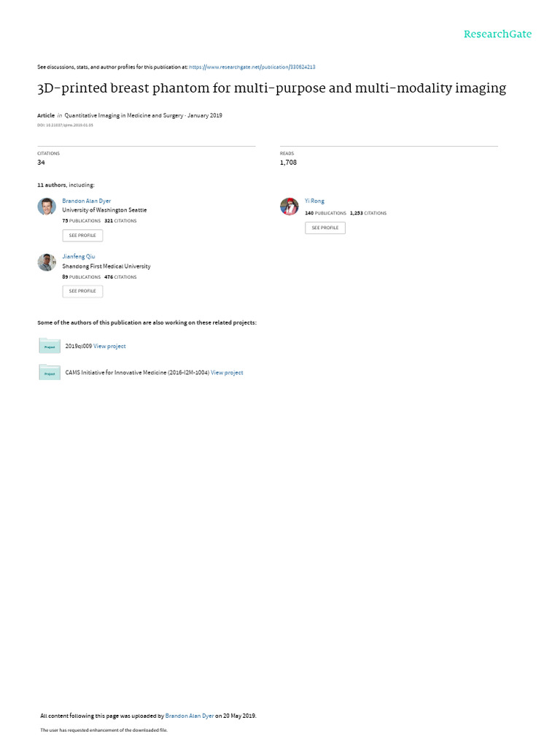This screenshot has width=560, height=747.
Task: Click the article title text
Action: point(271,88)
